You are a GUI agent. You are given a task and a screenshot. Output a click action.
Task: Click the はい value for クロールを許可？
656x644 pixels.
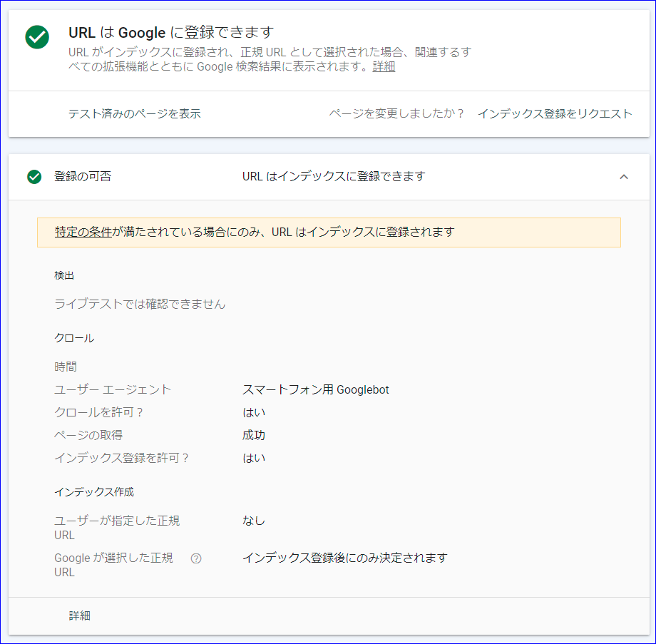pyautogui.click(x=250, y=412)
